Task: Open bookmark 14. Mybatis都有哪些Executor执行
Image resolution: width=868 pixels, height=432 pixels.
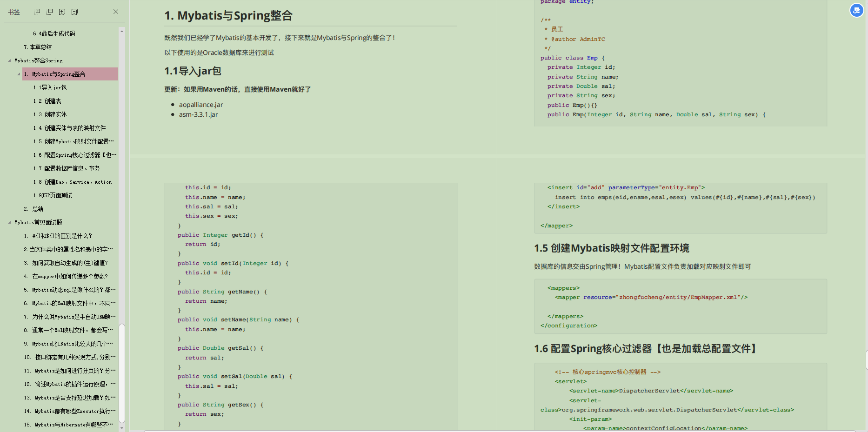Action: pos(70,411)
